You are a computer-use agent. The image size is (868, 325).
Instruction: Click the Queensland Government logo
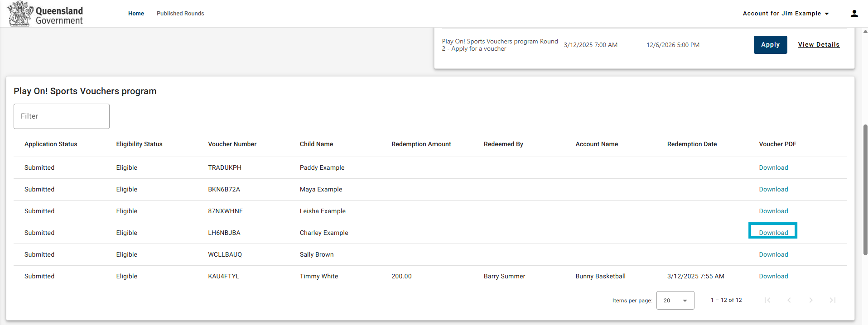click(46, 14)
